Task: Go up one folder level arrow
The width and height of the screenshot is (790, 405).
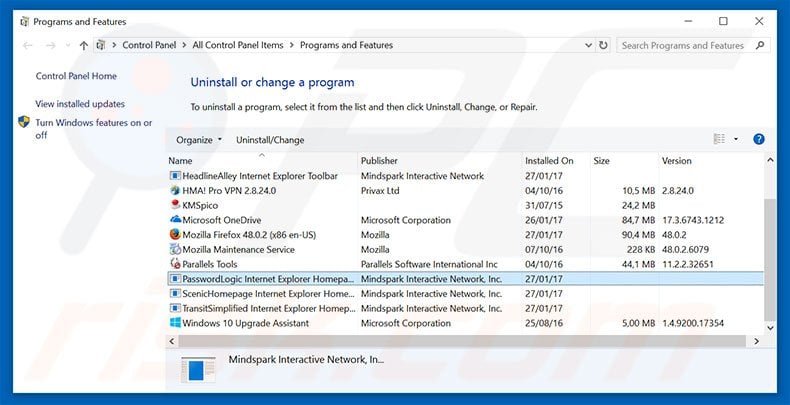Action: [84, 45]
